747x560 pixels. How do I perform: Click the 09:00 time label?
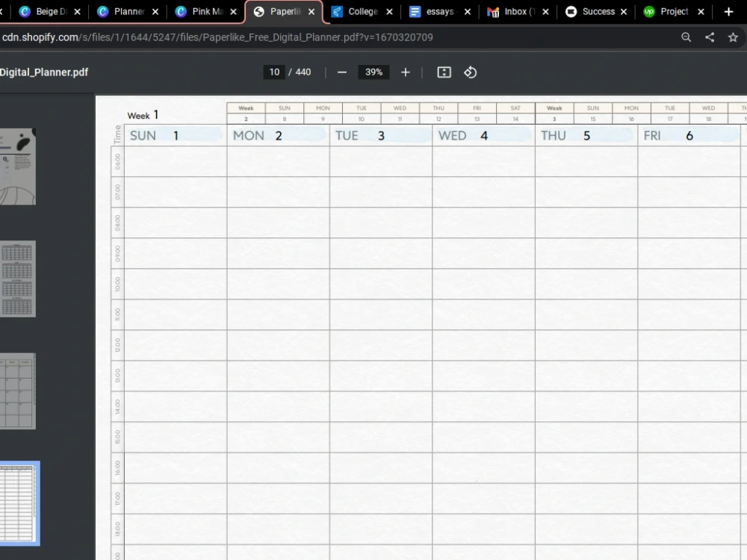point(118,254)
